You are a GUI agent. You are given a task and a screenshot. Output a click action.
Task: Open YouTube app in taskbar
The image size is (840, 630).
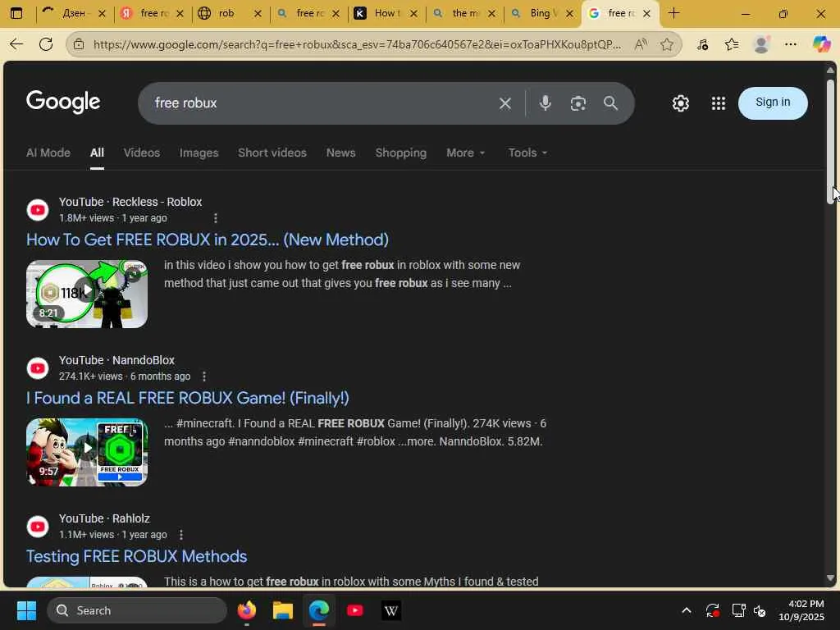pos(355,610)
